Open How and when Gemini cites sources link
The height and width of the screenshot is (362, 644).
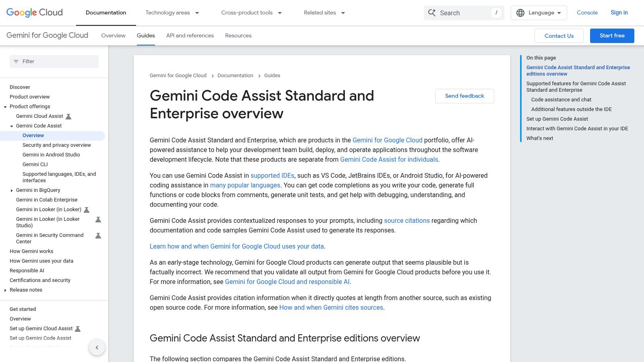tap(331, 308)
